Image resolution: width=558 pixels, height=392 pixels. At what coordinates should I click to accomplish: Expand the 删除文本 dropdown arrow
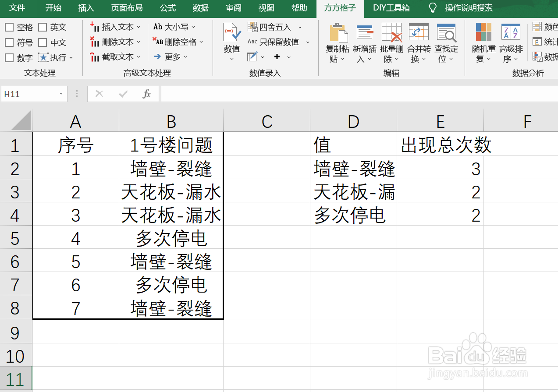139,42
